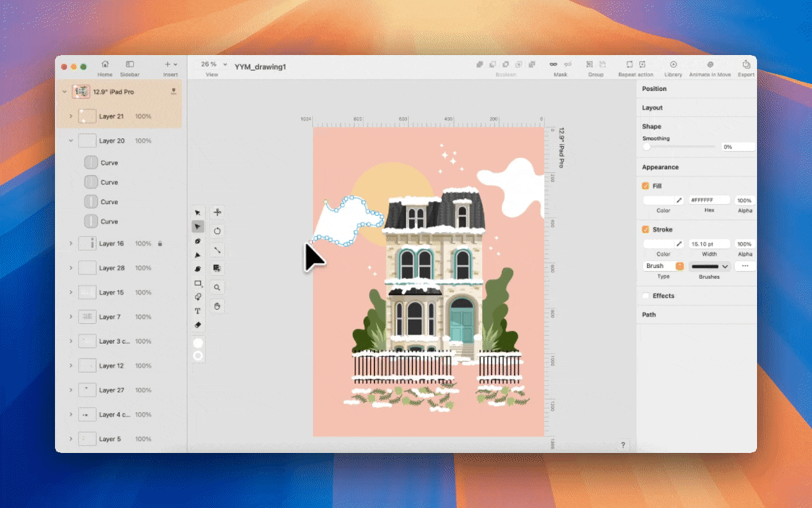This screenshot has width=812, height=508.
Task: Uncheck the Stroke checkbox
Action: (645, 229)
